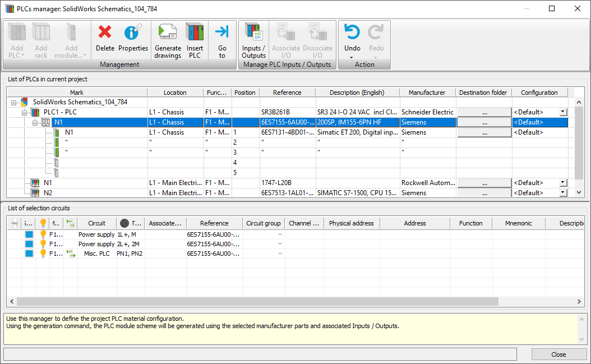591x364 pixels.
Task: Click the Insert PLC icon
Action: click(195, 32)
